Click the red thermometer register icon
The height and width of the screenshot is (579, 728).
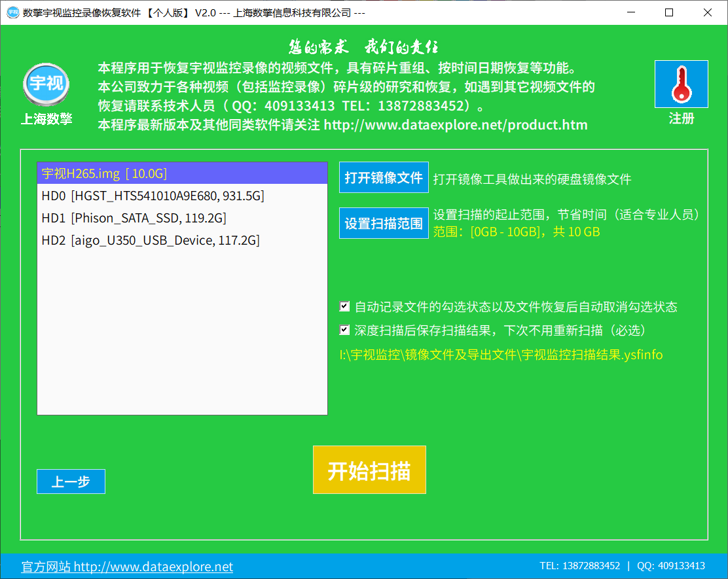click(x=681, y=84)
